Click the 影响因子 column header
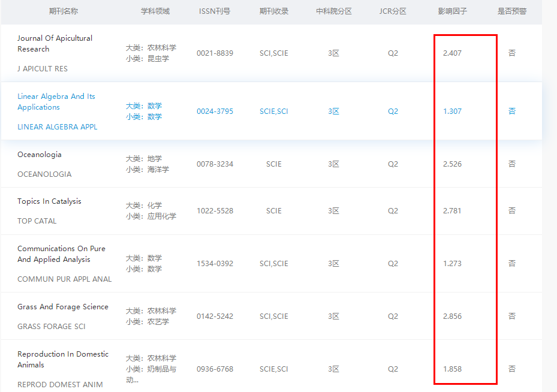The height and width of the screenshot is (392, 557). (x=453, y=11)
